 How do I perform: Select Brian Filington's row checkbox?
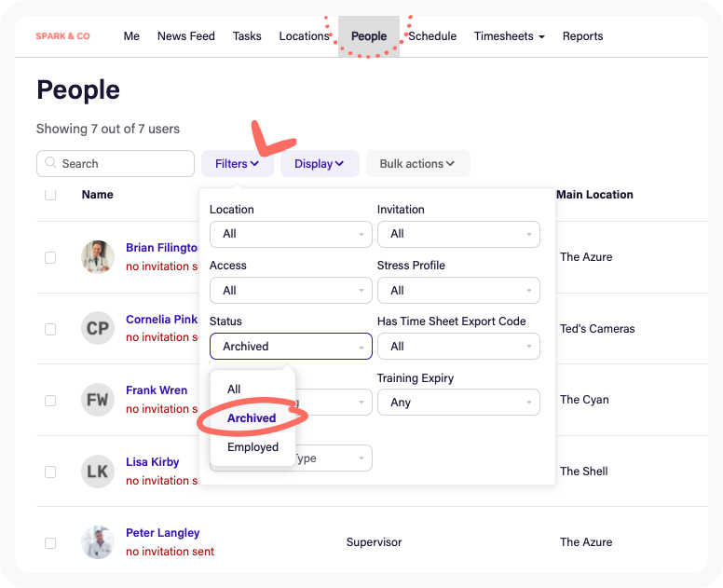pyautogui.click(x=50, y=257)
